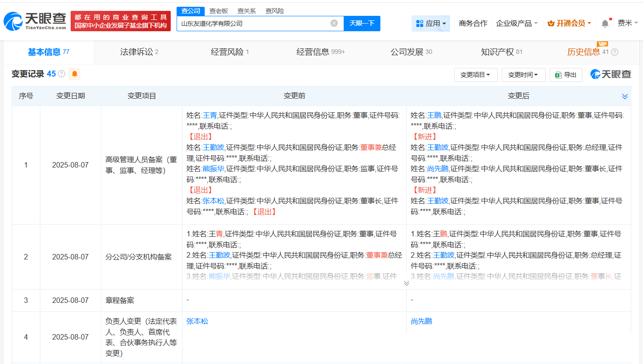Select the 查老板 search mode tab
Image resolution: width=643 pixels, height=364 pixels.
219,11
